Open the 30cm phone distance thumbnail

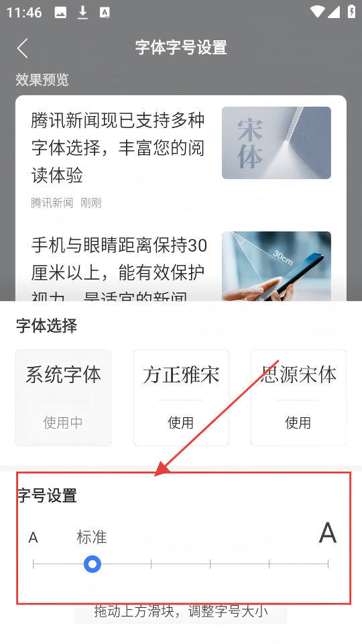[276, 266]
